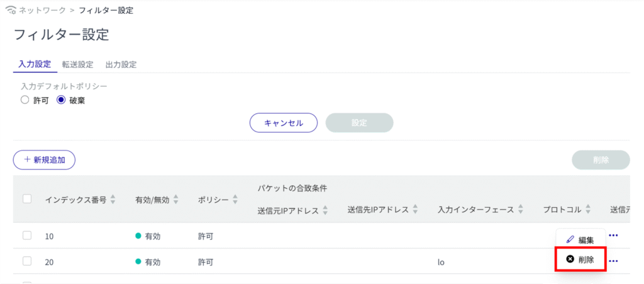Image resolution: width=644 pixels, height=284 pixels.
Task: Choose 削除 from the row context menu
Action: point(586,259)
